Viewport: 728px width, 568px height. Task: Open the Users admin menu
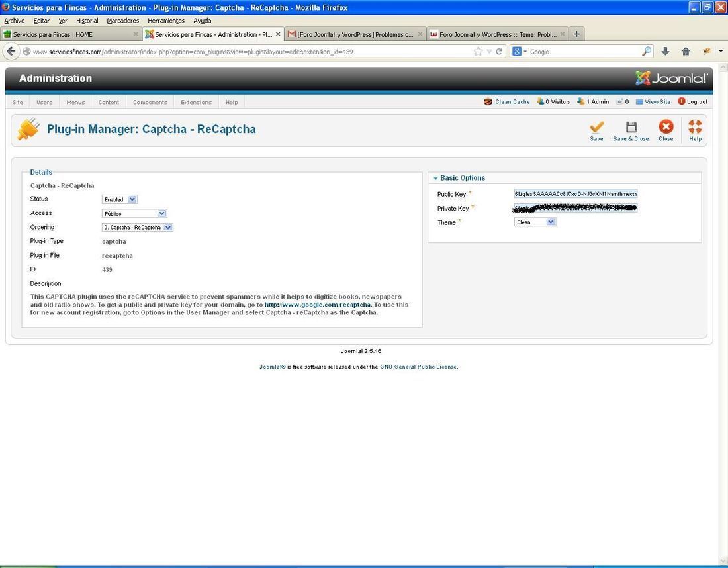click(x=44, y=102)
